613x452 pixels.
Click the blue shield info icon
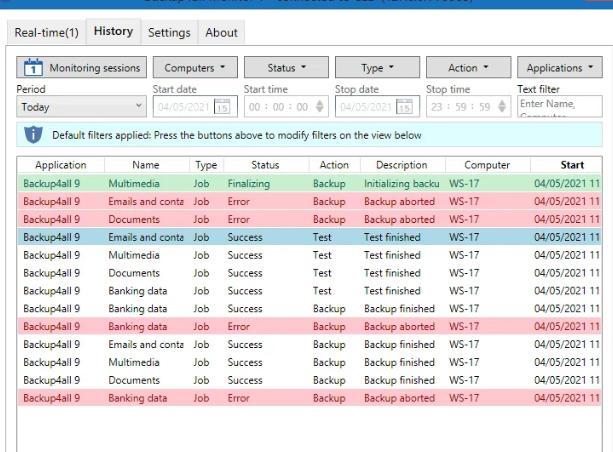[x=33, y=135]
